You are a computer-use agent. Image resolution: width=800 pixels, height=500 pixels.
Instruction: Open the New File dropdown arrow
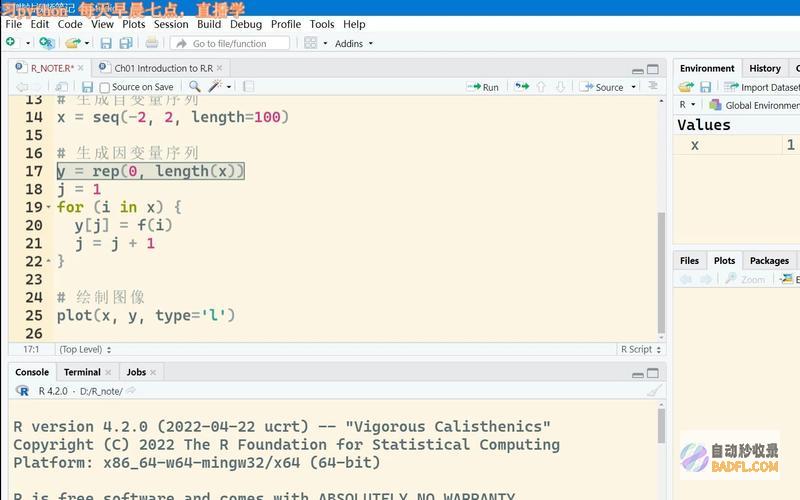pos(28,43)
